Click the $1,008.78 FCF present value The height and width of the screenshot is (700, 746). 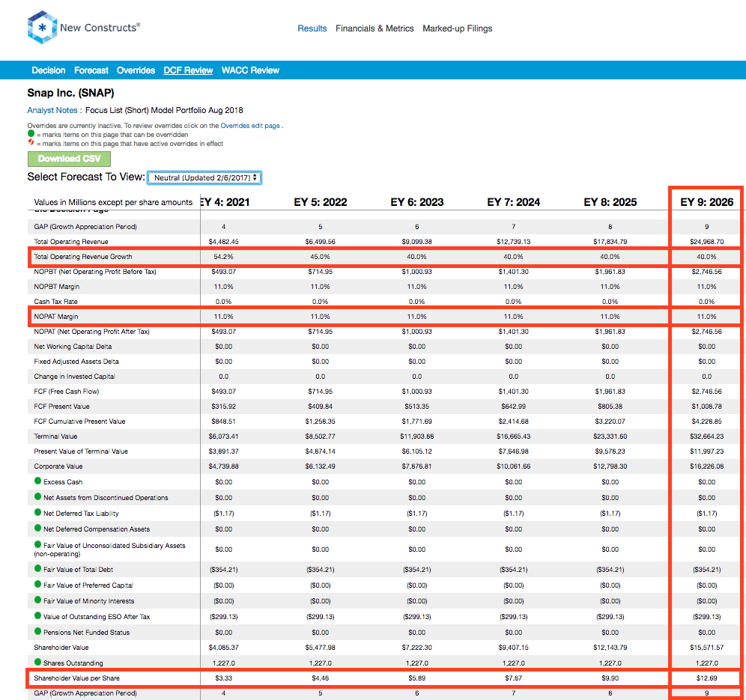[x=706, y=407]
